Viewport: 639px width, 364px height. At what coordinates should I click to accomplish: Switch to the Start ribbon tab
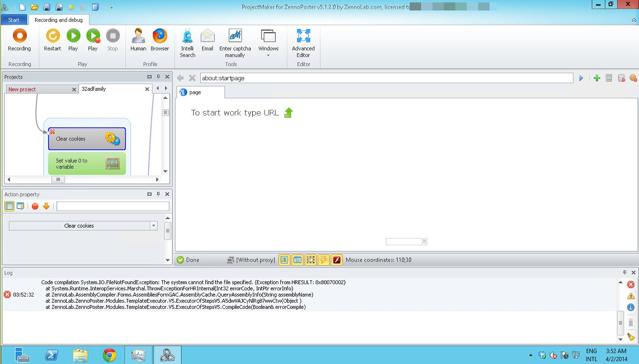tap(14, 20)
